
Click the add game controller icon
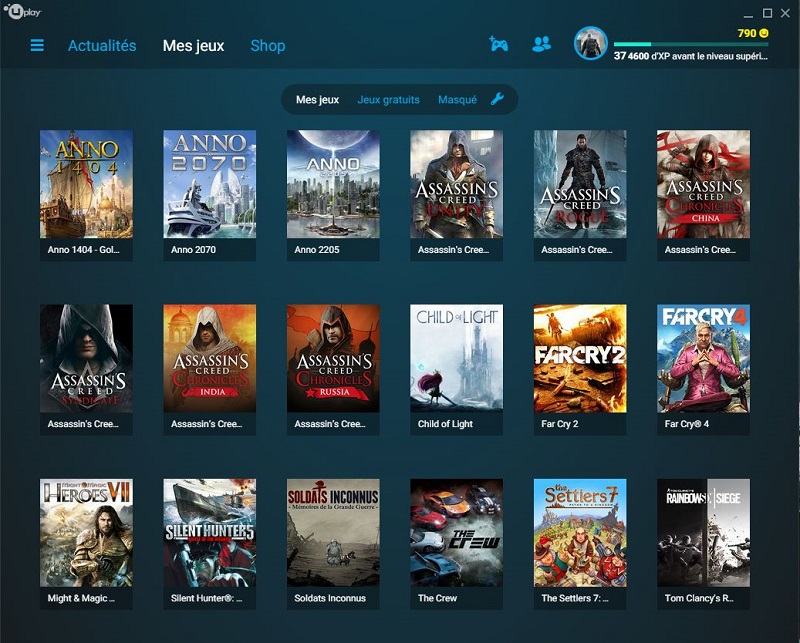[x=498, y=44]
